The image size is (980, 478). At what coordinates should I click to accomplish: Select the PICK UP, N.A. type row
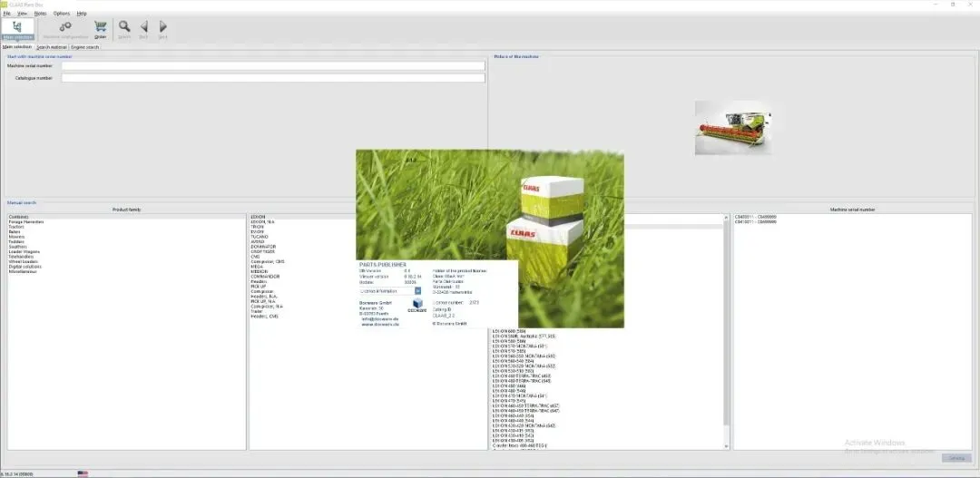tap(303, 301)
